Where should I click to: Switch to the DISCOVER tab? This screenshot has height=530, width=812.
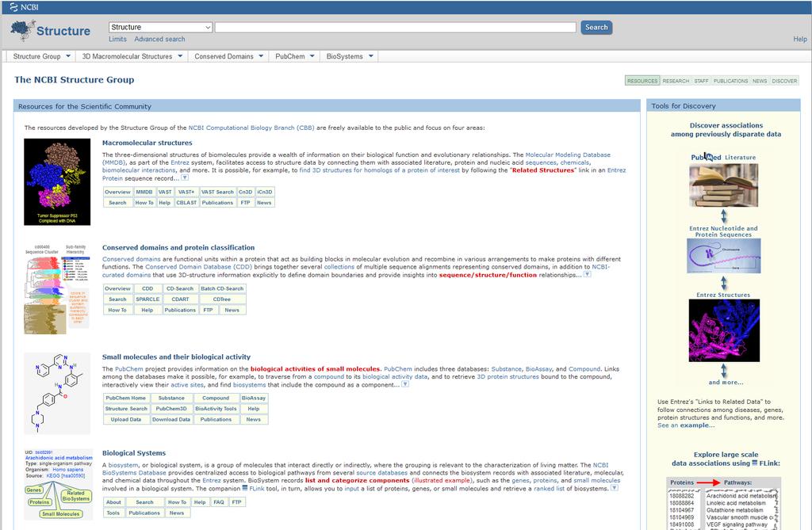click(x=784, y=81)
